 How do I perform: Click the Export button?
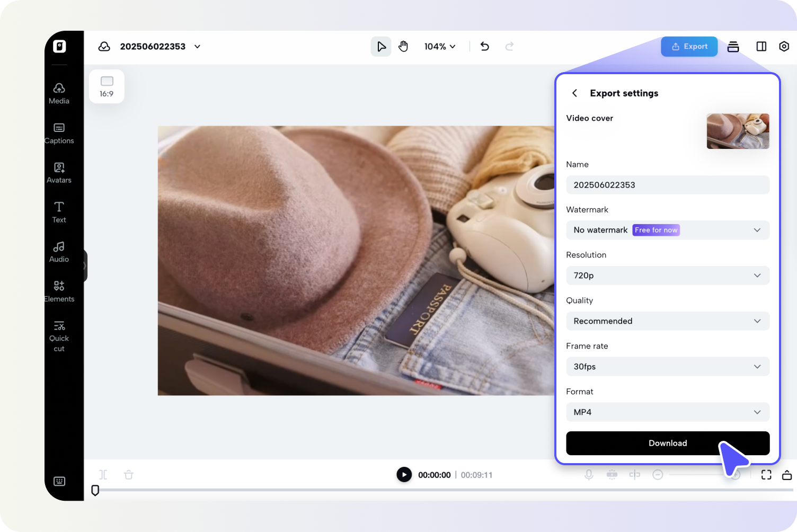(689, 46)
